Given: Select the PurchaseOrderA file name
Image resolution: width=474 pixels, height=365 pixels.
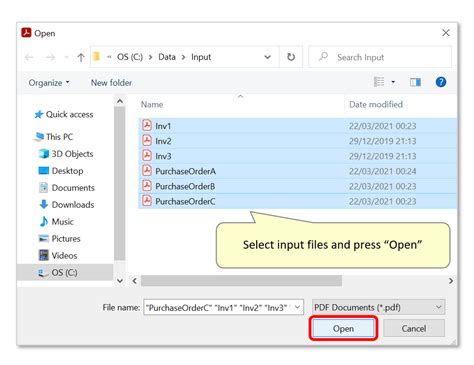Looking at the screenshot, I should tap(186, 171).
